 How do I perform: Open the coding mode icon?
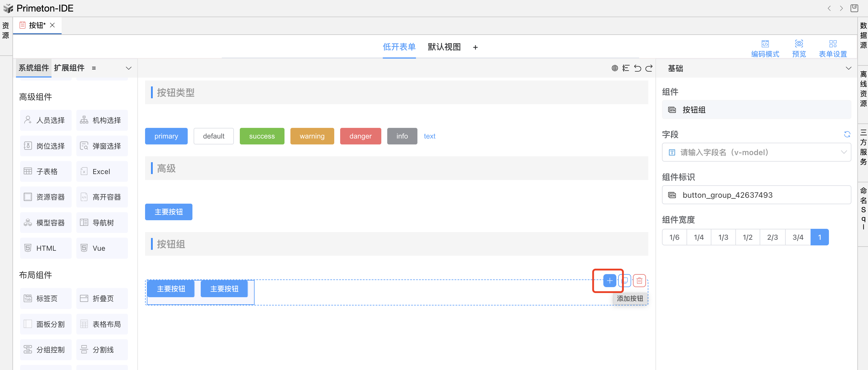(x=765, y=44)
